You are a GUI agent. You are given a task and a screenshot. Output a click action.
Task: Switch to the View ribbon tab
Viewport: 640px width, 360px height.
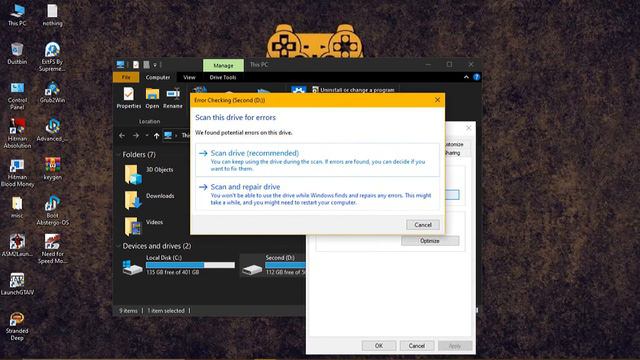coord(189,77)
